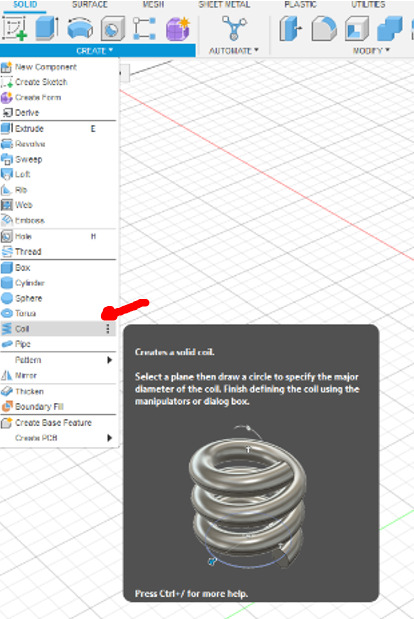Pick Sweep from the Create menu
Image resolution: width=414 pixels, height=619 pixels.
pyautogui.click(x=58, y=159)
